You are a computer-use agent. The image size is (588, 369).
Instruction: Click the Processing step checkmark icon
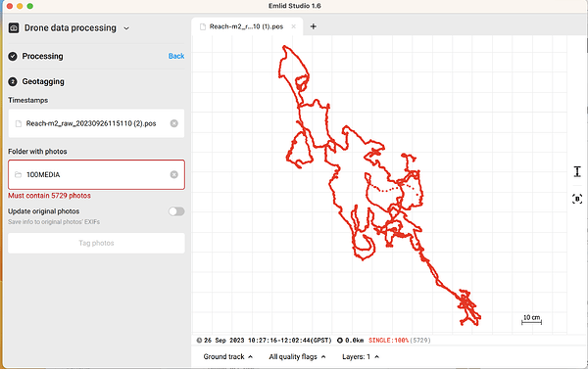(x=13, y=56)
